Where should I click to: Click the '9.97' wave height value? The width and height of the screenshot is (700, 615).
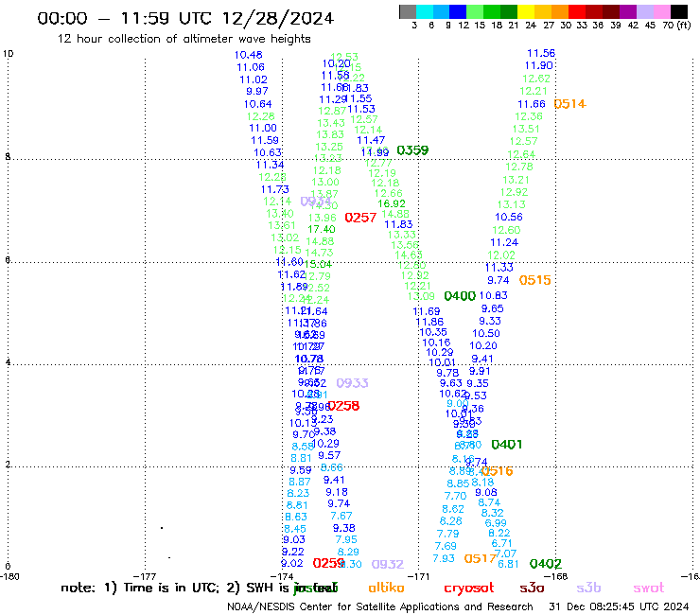pyautogui.click(x=257, y=91)
